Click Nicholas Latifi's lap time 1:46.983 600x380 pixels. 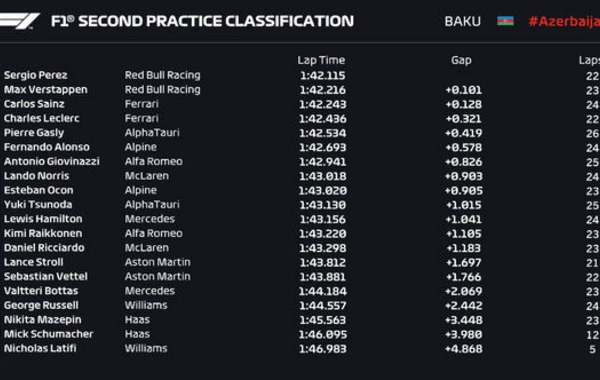[323, 349]
